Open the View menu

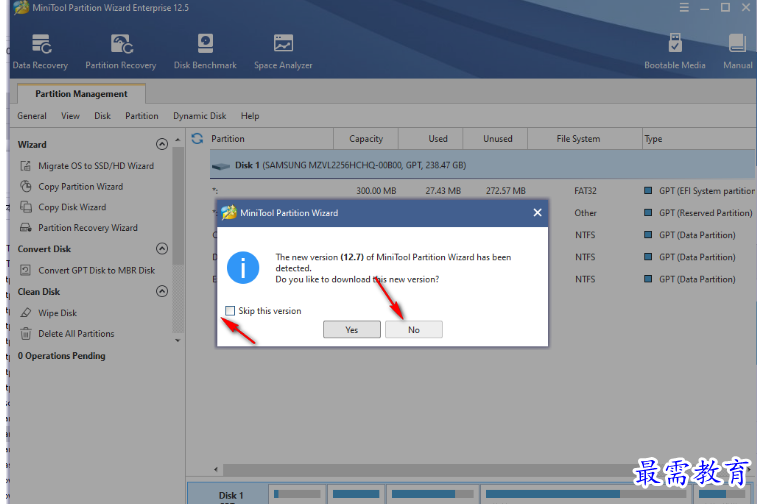(x=70, y=116)
